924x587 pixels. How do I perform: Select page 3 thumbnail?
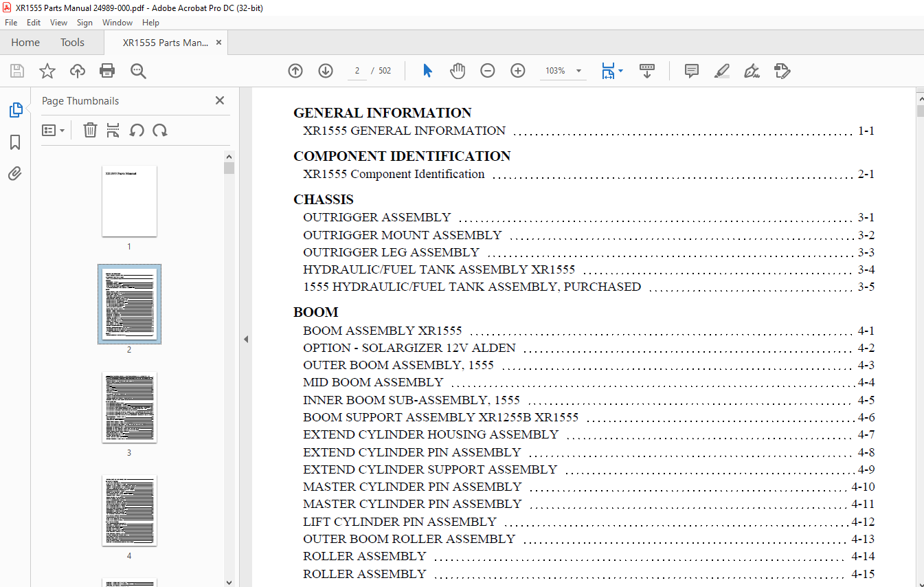click(x=129, y=407)
